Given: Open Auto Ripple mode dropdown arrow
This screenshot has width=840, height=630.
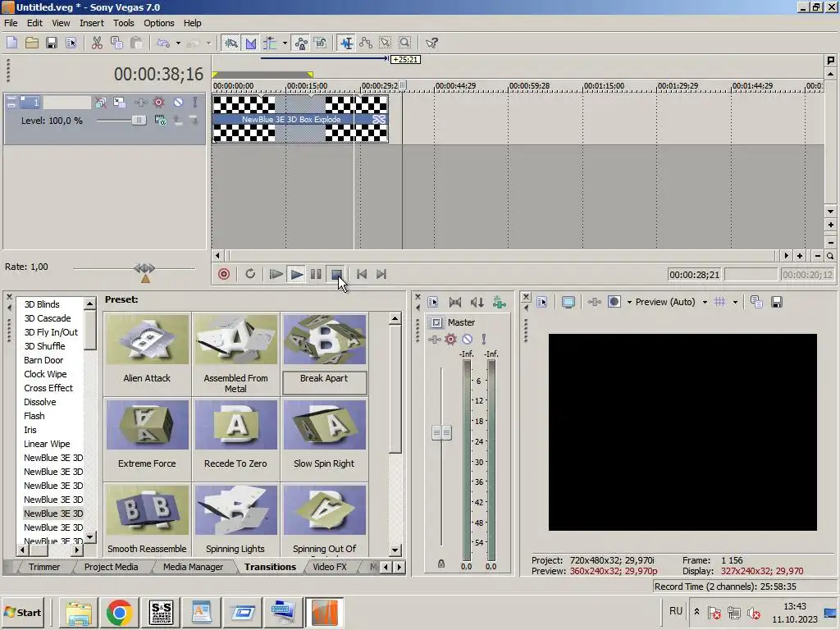Looking at the screenshot, I should pos(285,43).
